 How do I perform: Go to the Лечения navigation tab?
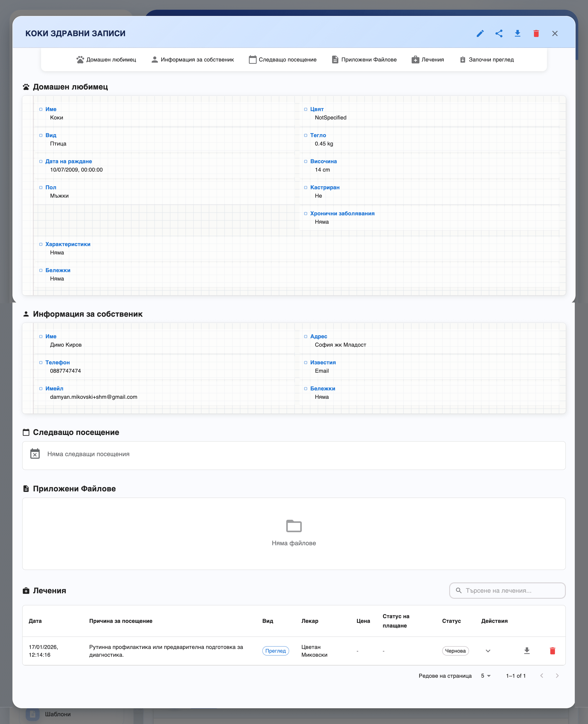tap(427, 60)
